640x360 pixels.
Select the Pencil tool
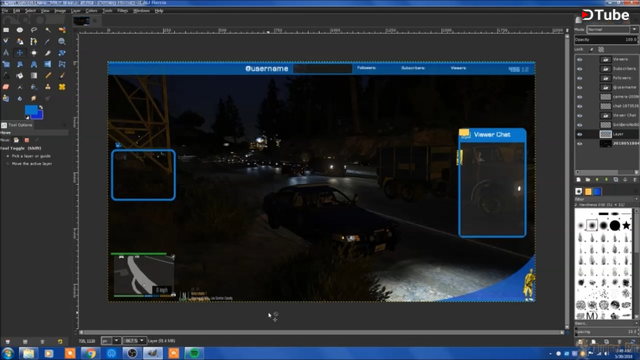(48, 76)
